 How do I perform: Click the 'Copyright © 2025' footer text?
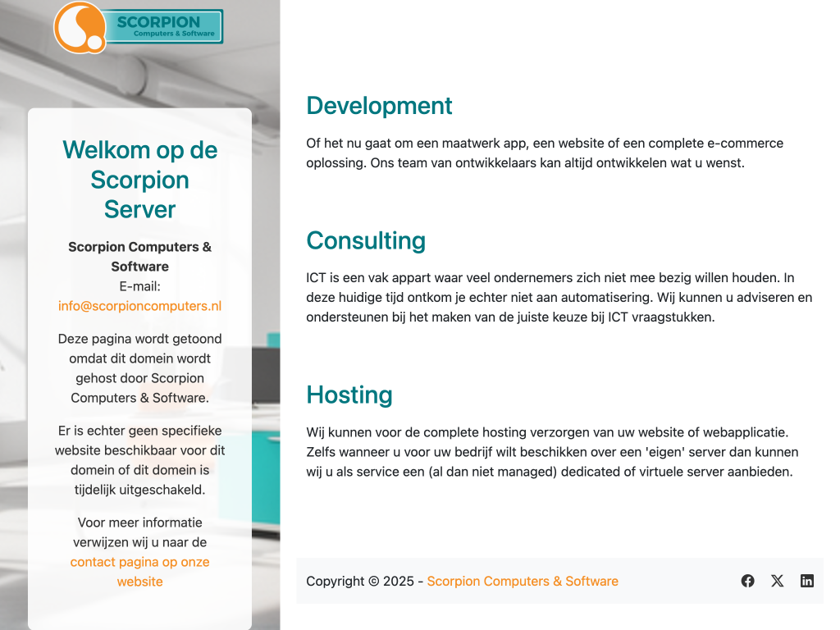(x=360, y=581)
